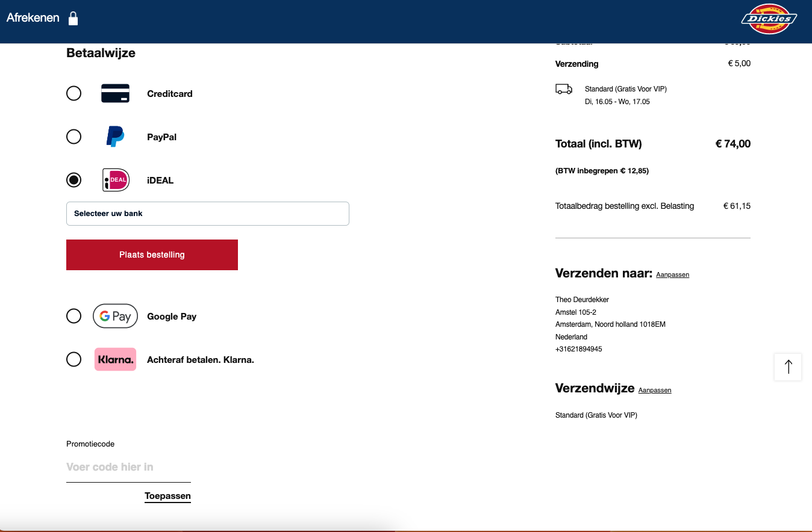Select the iDEAL radio button
812x532 pixels.
73,180
